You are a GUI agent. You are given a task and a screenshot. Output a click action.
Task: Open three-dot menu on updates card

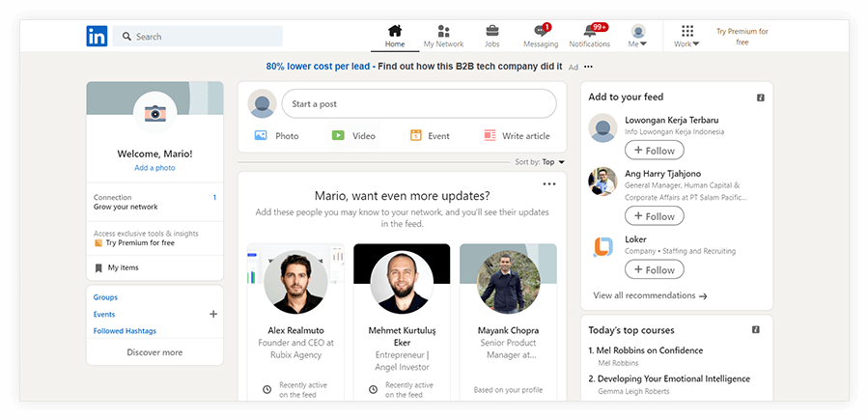click(549, 184)
